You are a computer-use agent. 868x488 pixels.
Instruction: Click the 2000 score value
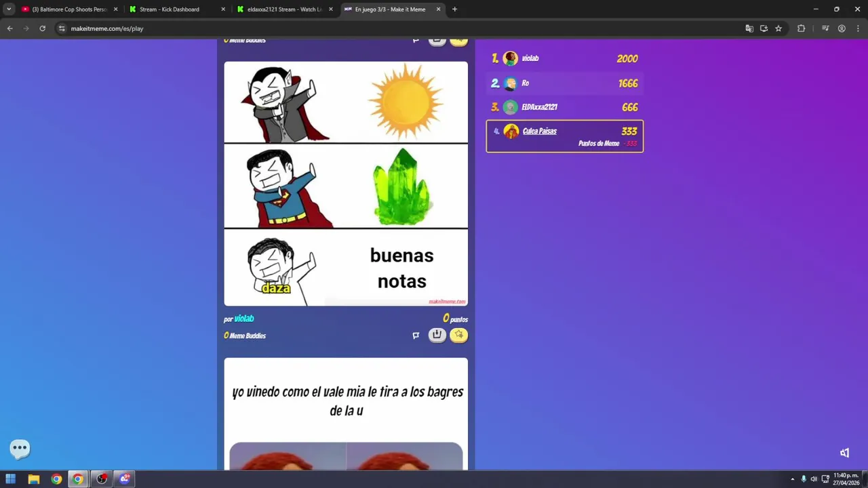pos(627,59)
